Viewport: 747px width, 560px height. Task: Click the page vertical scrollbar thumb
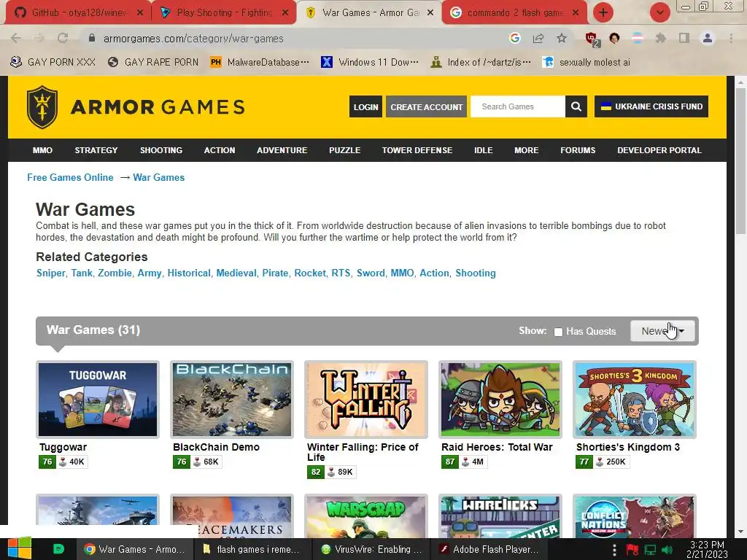[740, 161]
